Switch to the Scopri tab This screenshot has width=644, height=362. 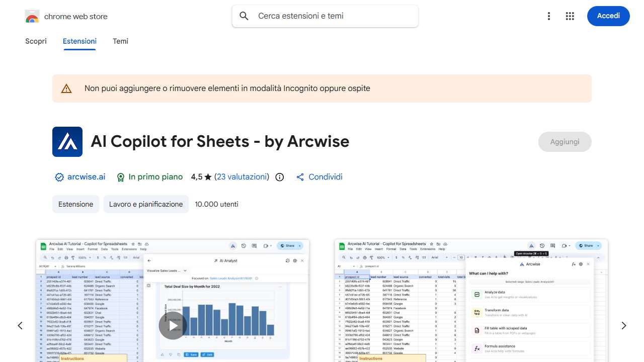click(x=36, y=41)
